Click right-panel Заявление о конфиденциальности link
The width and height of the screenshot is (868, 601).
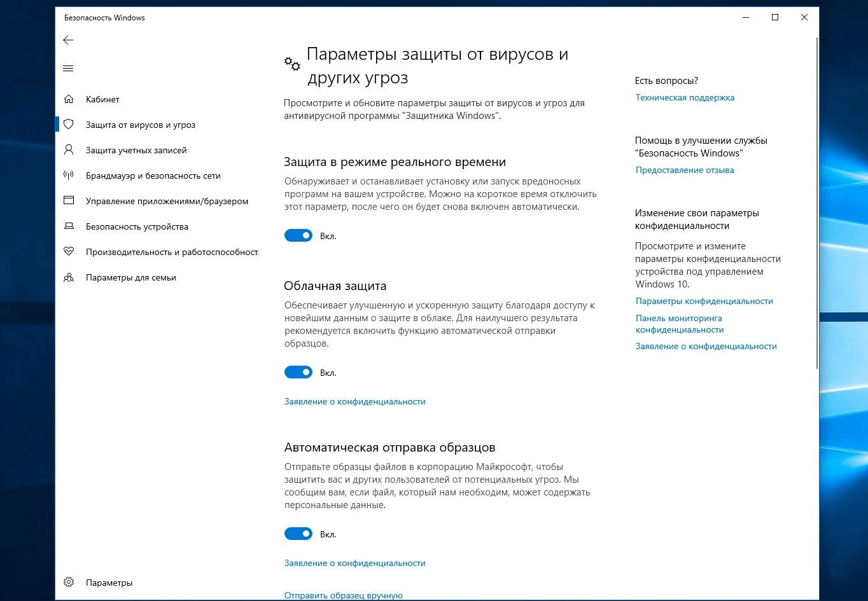tap(706, 346)
